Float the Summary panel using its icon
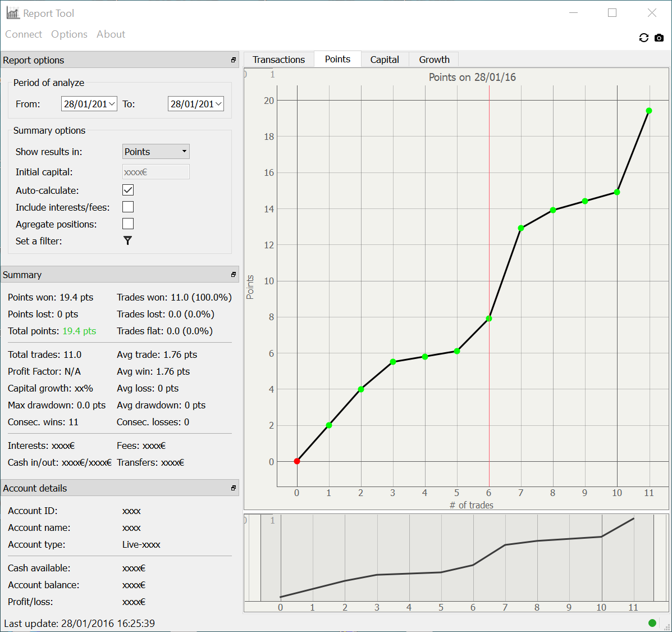 point(234,275)
